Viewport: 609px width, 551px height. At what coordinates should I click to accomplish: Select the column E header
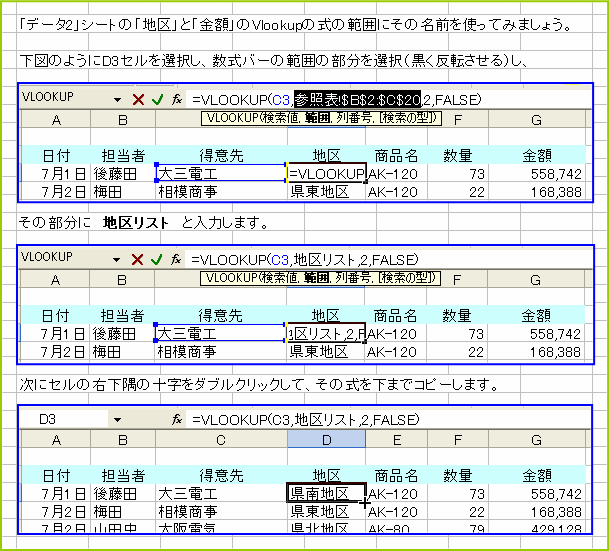[397, 440]
